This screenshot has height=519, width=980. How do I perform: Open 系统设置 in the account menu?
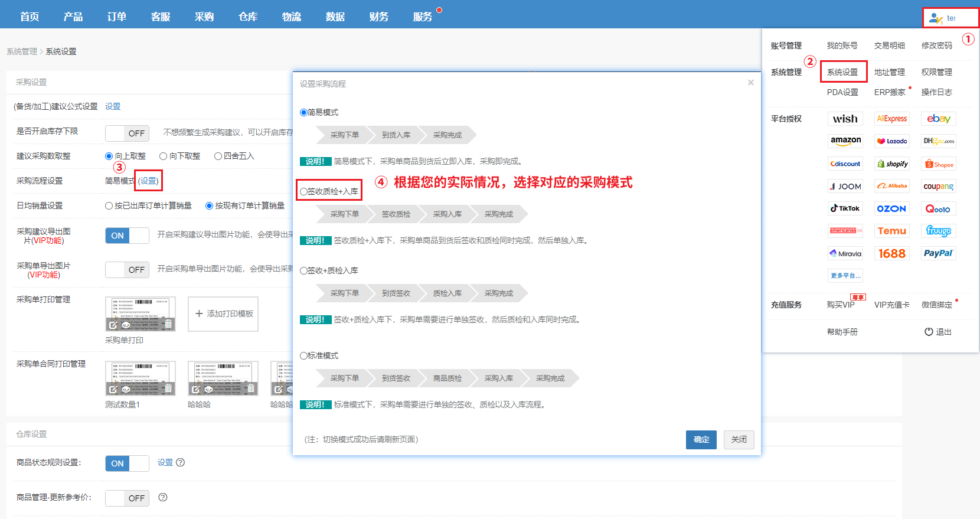click(x=842, y=72)
